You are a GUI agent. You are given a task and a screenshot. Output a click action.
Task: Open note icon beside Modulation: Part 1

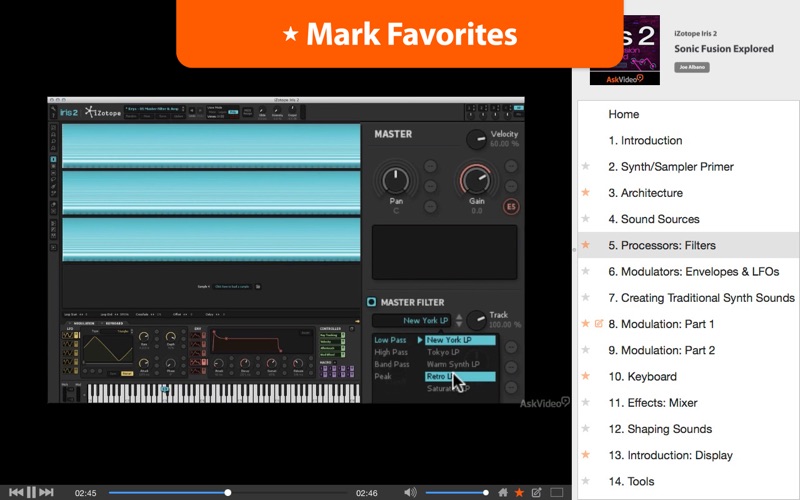599,323
